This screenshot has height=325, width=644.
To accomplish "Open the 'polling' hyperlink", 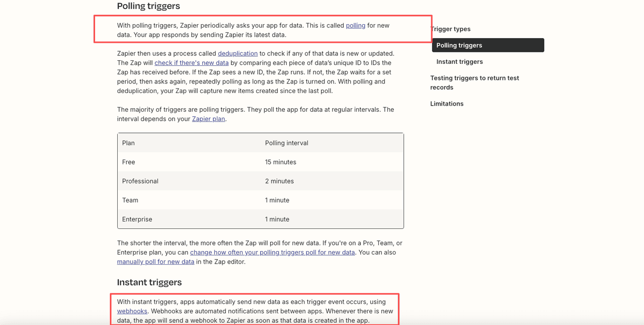I will pos(355,25).
